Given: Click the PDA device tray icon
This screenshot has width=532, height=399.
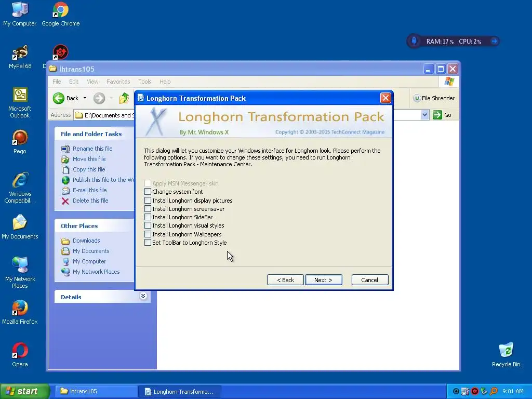Looking at the screenshot, I should [x=465, y=391].
